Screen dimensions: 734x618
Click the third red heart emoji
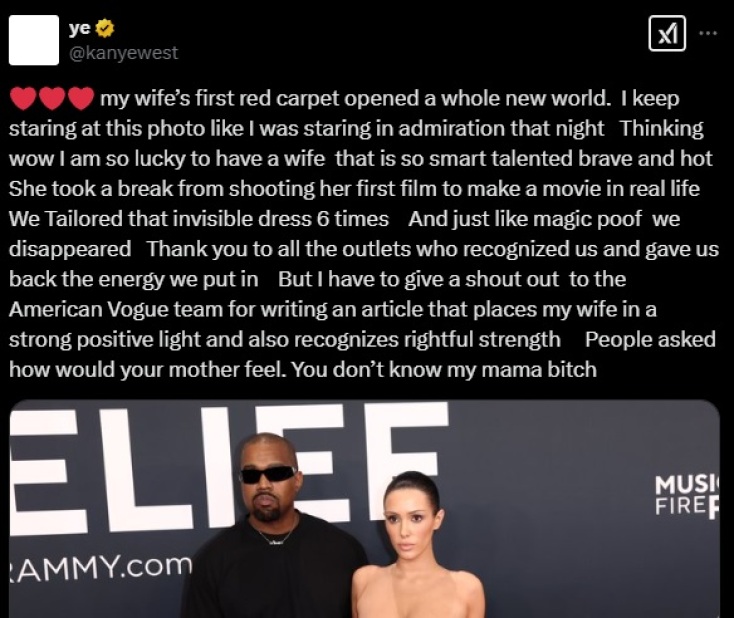(x=81, y=99)
